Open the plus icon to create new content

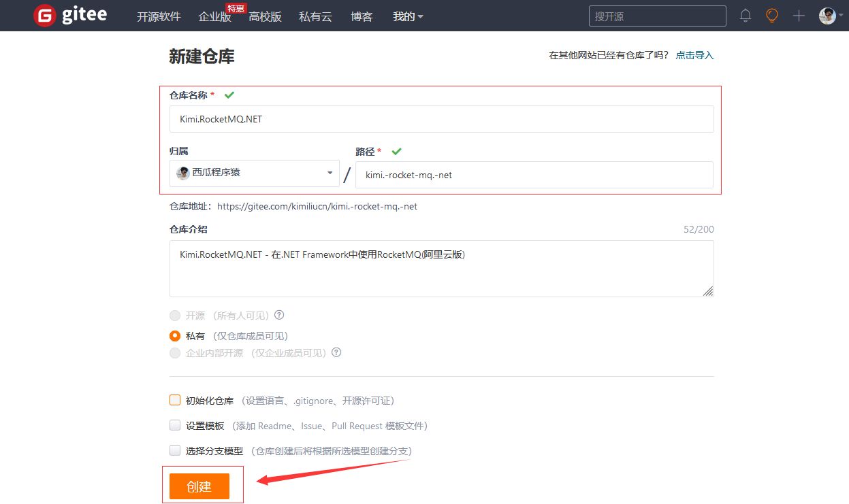tap(798, 15)
